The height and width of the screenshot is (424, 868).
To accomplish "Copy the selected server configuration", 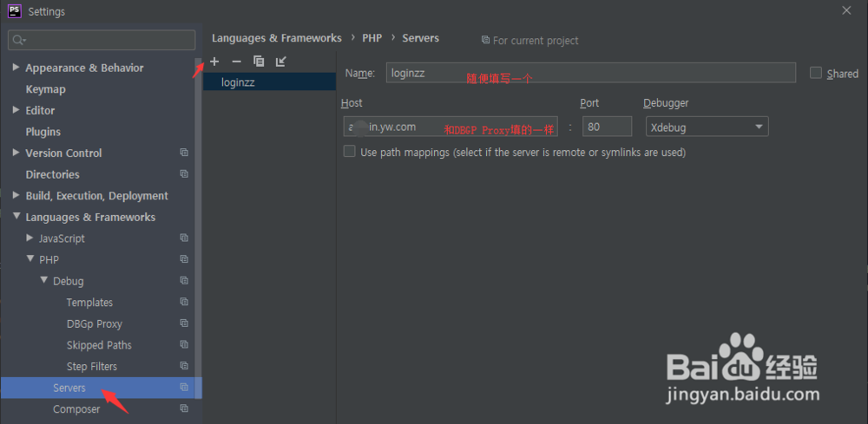I will coord(259,62).
